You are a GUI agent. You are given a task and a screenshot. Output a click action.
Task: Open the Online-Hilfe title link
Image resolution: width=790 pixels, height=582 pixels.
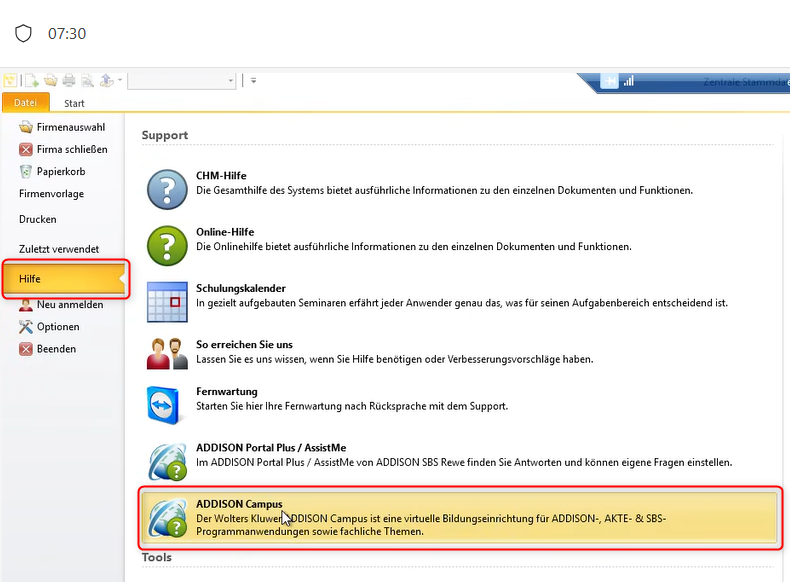point(225,232)
